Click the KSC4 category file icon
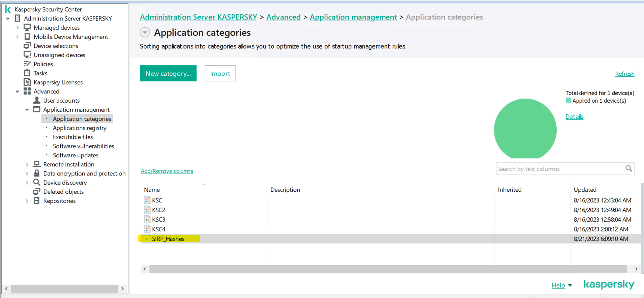This screenshot has width=644, height=298. [x=147, y=229]
